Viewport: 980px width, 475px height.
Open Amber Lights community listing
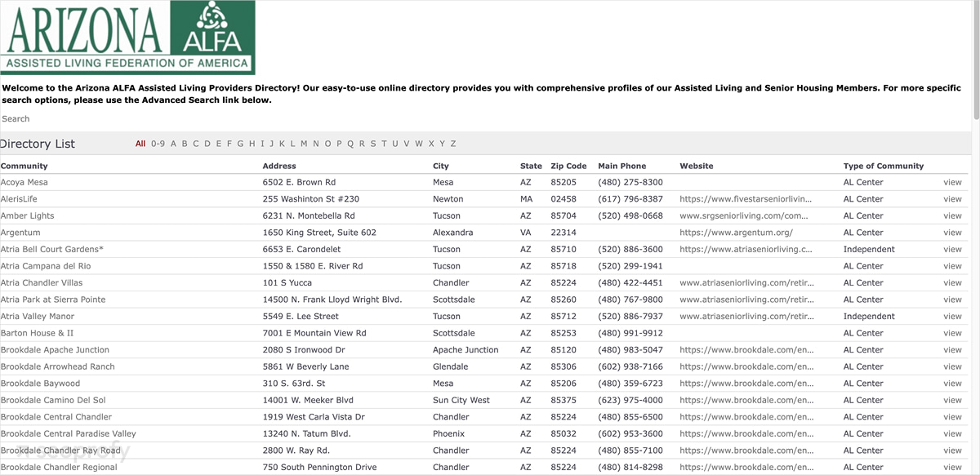pyautogui.click(x=28, y=215)
